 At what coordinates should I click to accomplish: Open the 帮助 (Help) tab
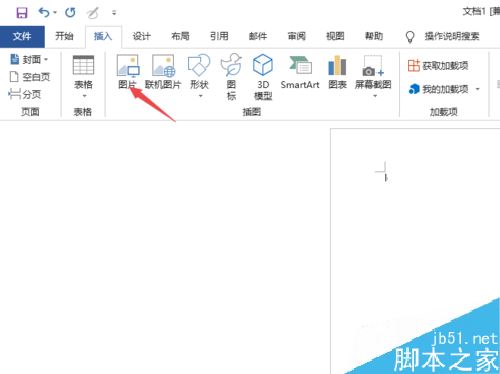374,36
